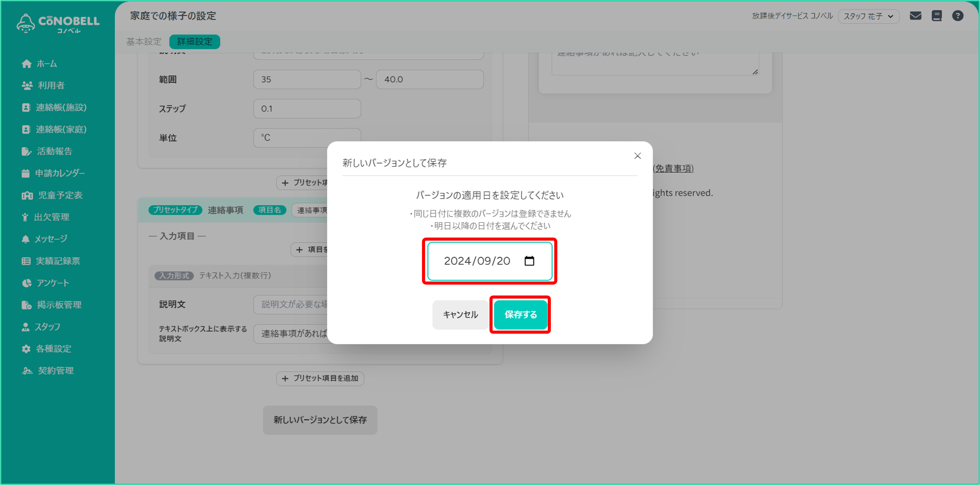This screenshot has height=485, width=980.
Task: Open 利用者 users icon in sidebar
Action: tap(27, 86)
